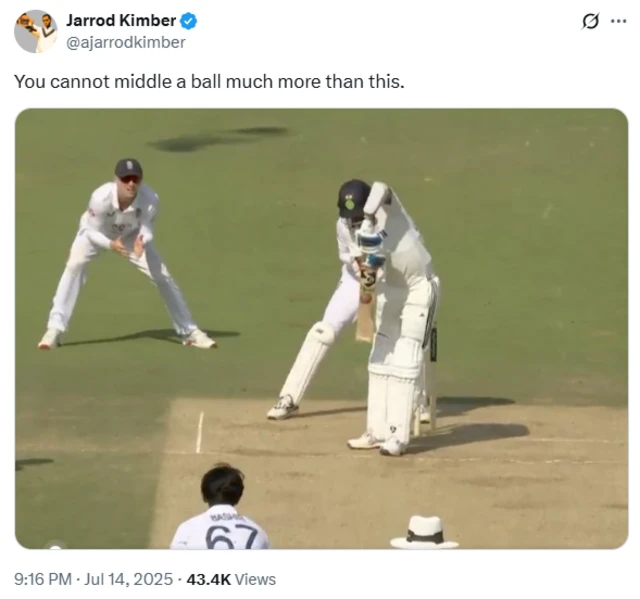Click the crouching slip fielder in the video
Screen dimensions: 640x599
click(x=125, y=255)
